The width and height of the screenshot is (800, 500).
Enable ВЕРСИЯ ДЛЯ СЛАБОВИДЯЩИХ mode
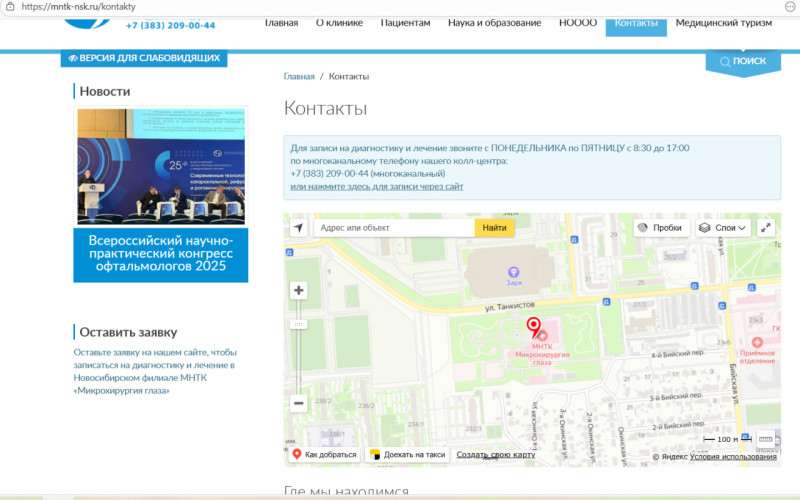[x=144, y=58]
